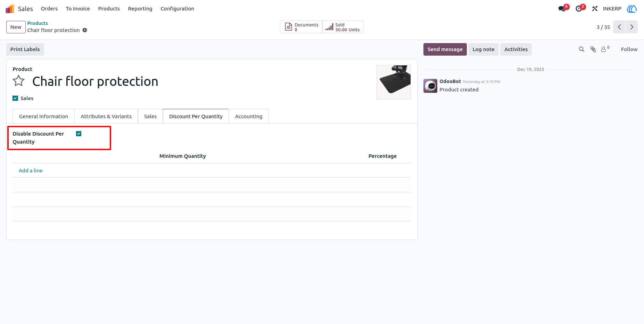Open the user avatar menu icon

(632, 9)
